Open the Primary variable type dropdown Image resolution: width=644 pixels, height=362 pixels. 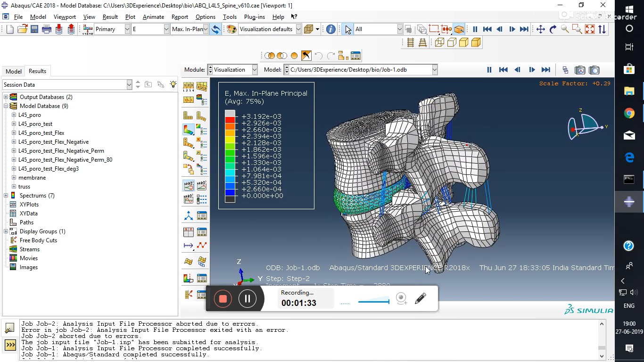pyautogui.click(x=127, y=29)
